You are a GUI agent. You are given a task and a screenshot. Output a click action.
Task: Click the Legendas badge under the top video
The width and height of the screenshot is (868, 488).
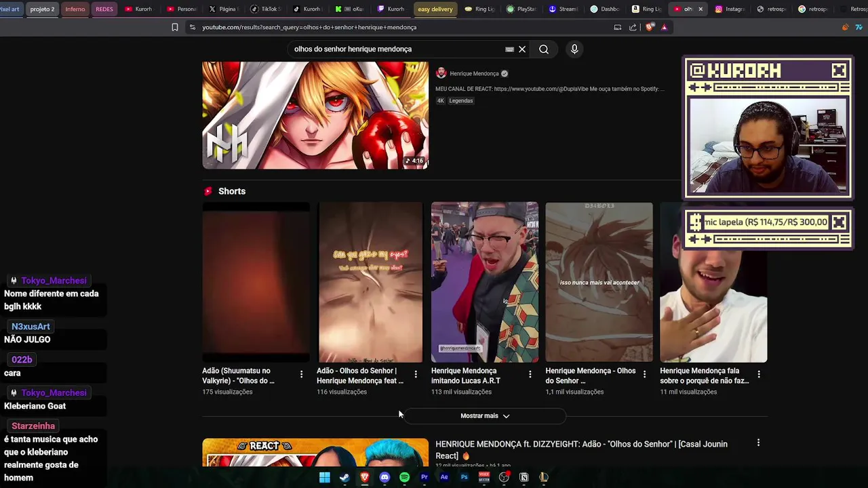click(x=461, y=100)
